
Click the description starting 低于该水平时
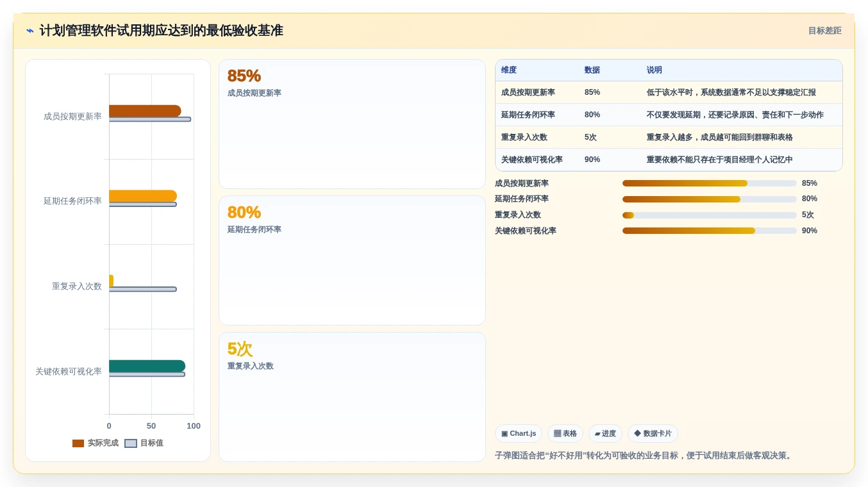tap(731, 93)
